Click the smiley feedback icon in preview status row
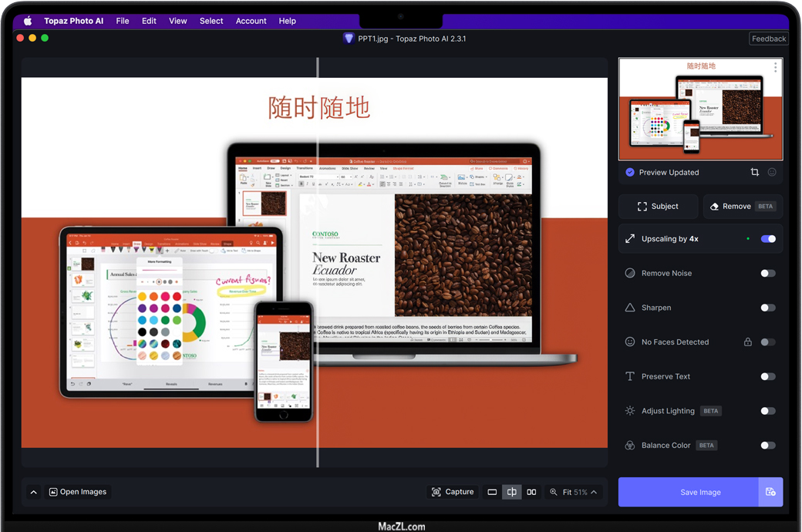The width and height of the screenshot is (802, 532). pyautogui.click(x=772, y=172)
